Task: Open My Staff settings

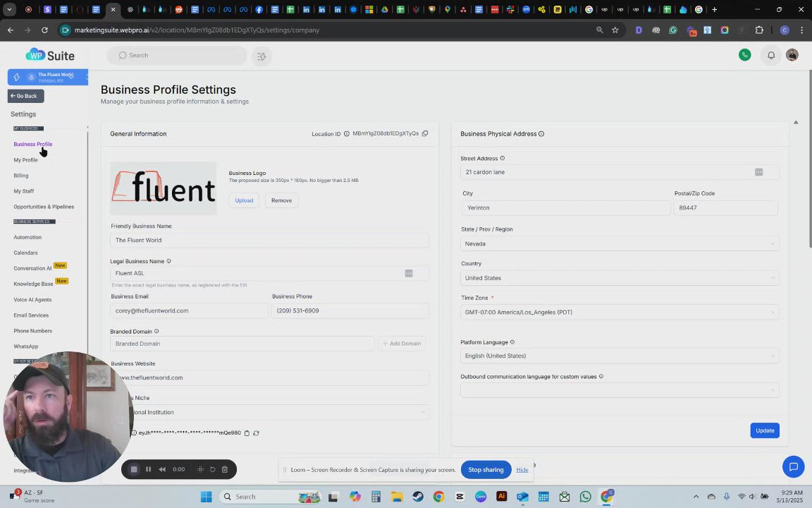Action: tap(23, 190)
